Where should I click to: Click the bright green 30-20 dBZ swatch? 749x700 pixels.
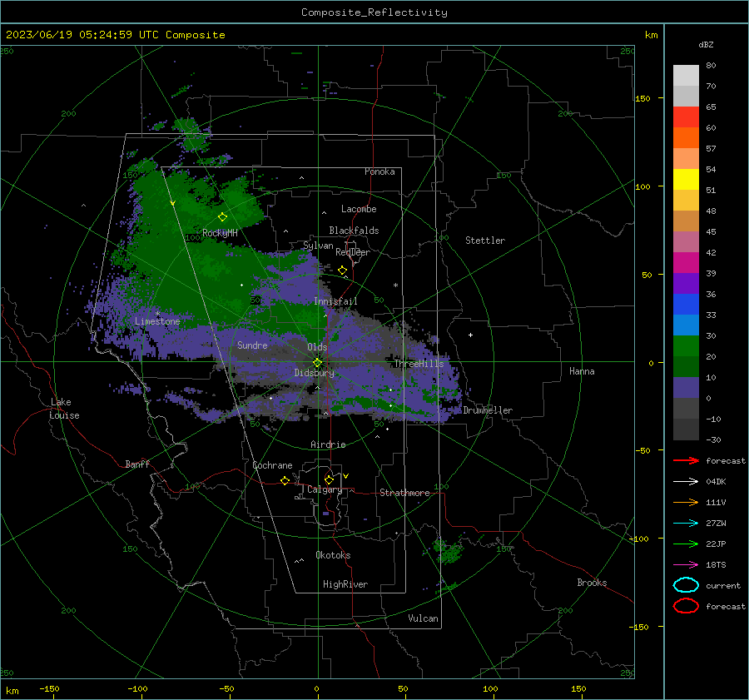click(686, 346)
